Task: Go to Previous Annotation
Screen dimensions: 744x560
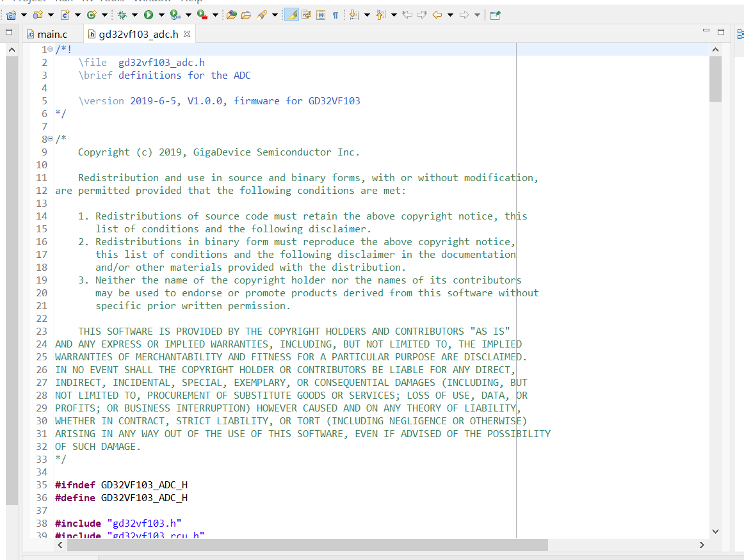Action: 380,15
